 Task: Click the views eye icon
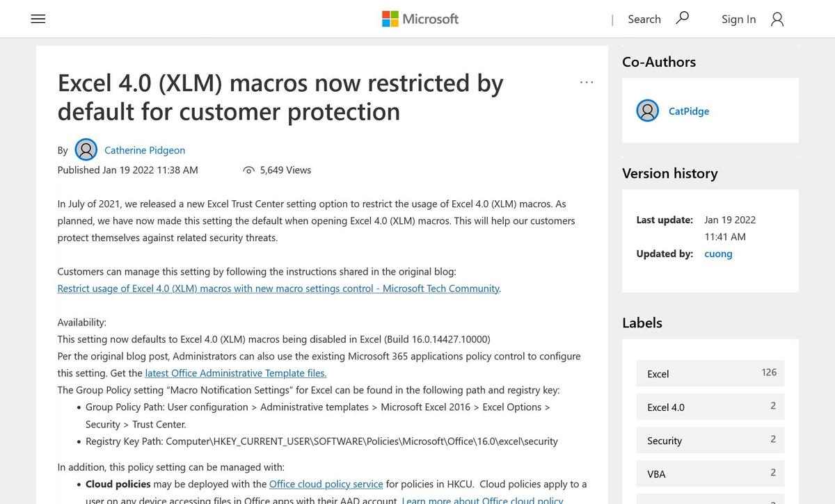(x=248, y=170)
